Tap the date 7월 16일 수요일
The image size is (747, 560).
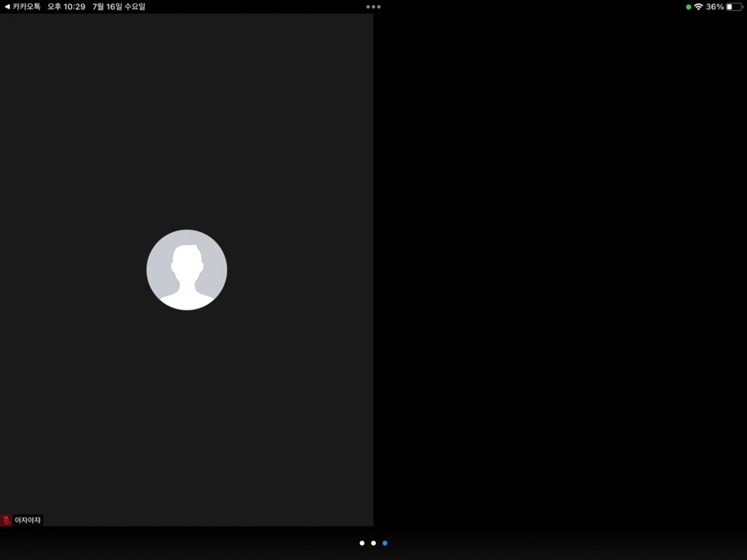(x=119, y=7)
